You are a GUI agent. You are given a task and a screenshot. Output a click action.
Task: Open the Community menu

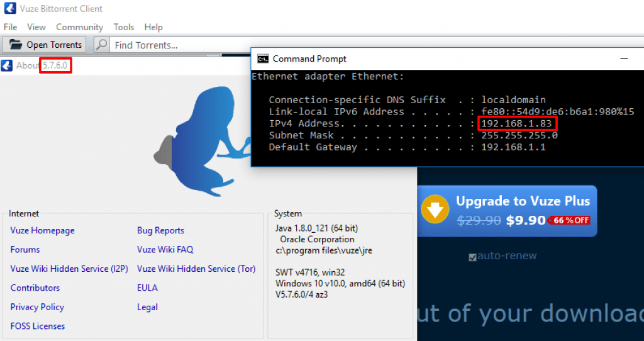tap(79, 27)
